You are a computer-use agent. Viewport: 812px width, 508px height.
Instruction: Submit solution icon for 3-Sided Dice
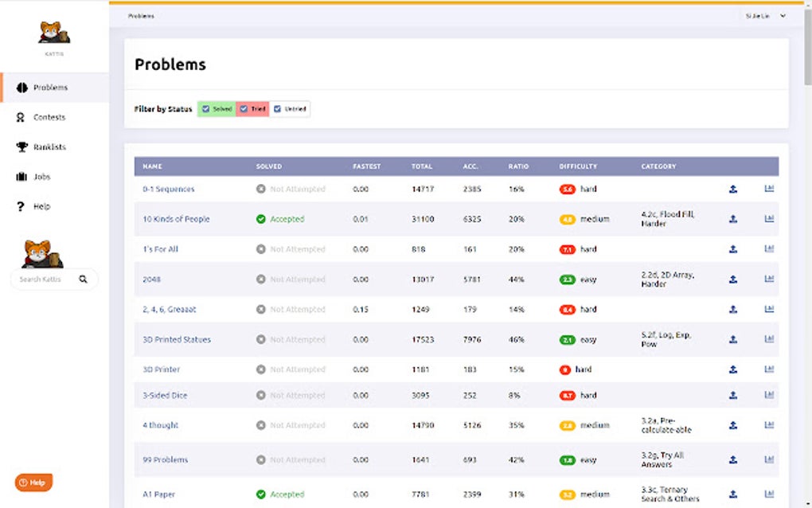tap(732, 395)
